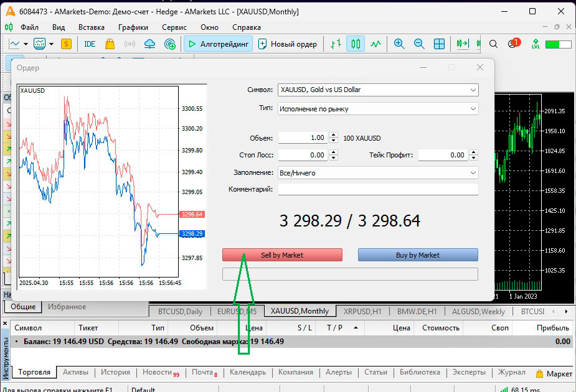Screen dimensions: 576x392
Task: Expand the Символ dropdown in order dialog
Action: click(x=473, y=90)
